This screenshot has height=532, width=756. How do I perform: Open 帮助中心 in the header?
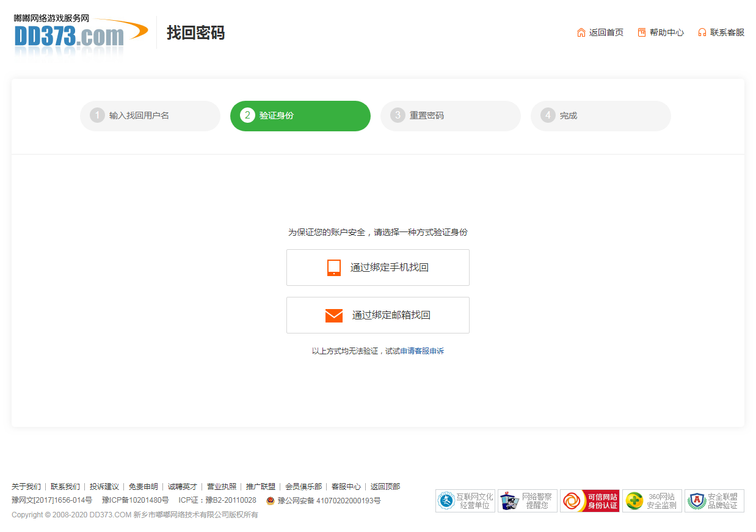[667, 32]
